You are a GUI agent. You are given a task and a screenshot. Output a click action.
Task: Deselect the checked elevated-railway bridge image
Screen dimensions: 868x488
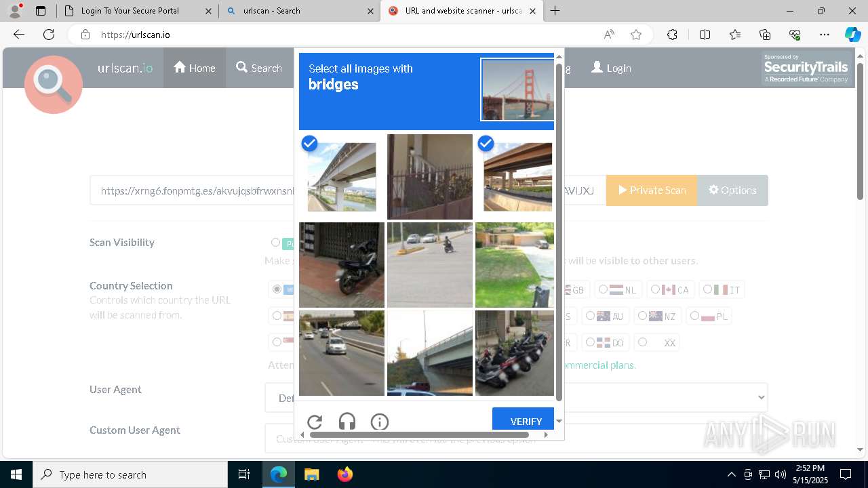point(342,177)
